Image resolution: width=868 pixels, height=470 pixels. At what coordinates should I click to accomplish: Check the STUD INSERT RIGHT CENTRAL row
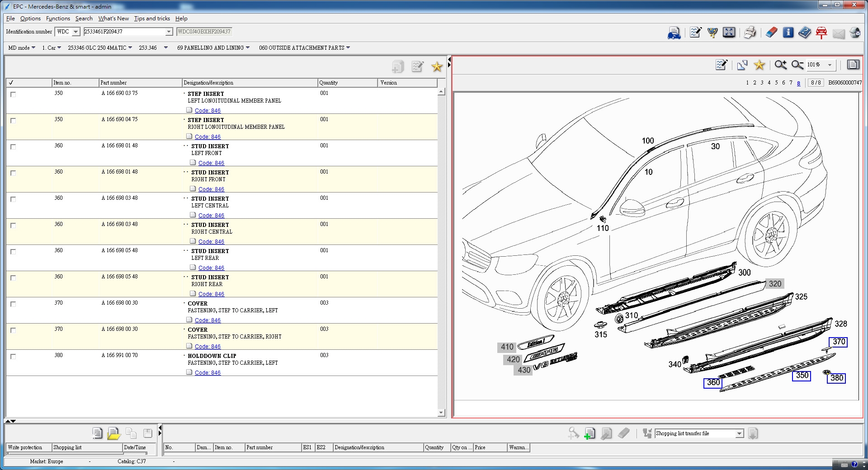coord(13,226)
